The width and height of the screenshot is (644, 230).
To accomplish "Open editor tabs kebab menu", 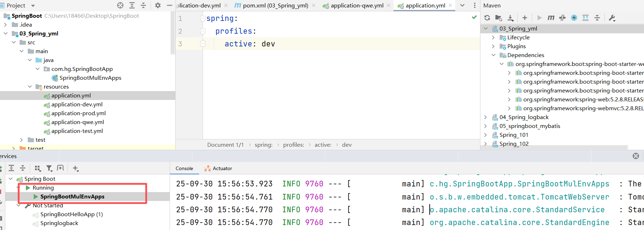I will [x=475, y=5].
